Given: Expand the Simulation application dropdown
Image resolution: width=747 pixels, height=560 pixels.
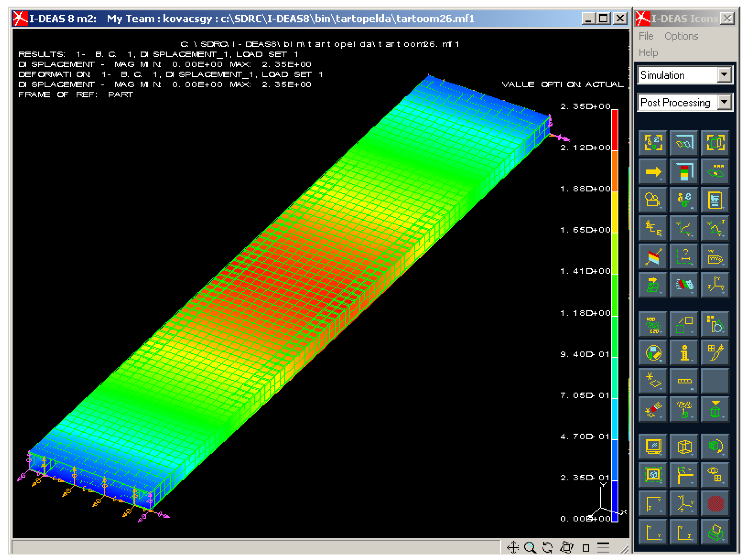Looking at the screenshot, I should pyautogui.click(x=724, y=75).
